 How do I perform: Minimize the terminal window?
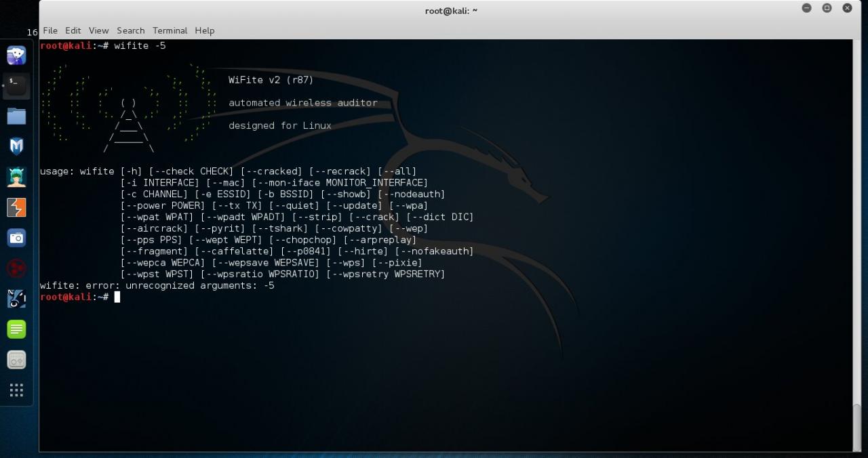[x=806, y=8]
